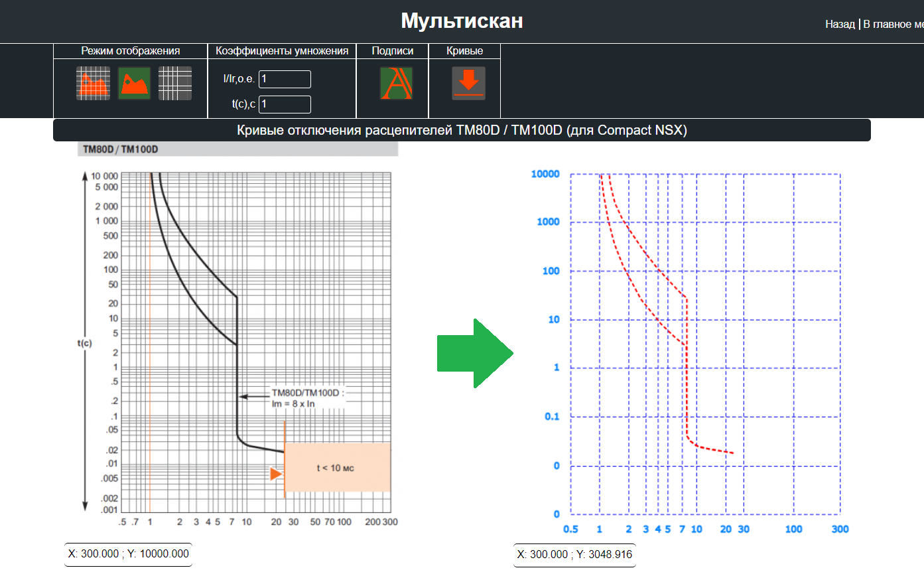Go back via the Назад link
Viewport: 924px width, 578px height.
click(840, 24)
